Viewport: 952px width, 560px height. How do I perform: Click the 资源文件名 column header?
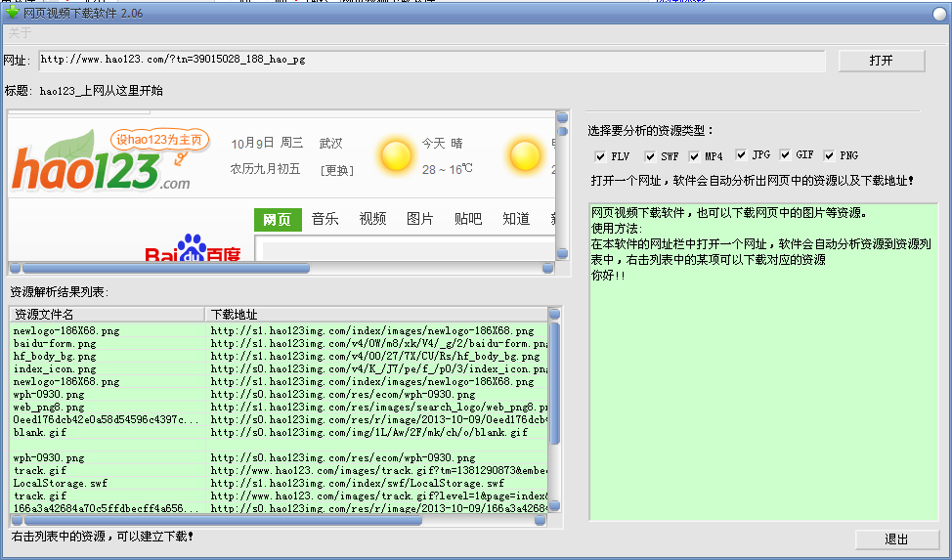(x=107, y=314)
